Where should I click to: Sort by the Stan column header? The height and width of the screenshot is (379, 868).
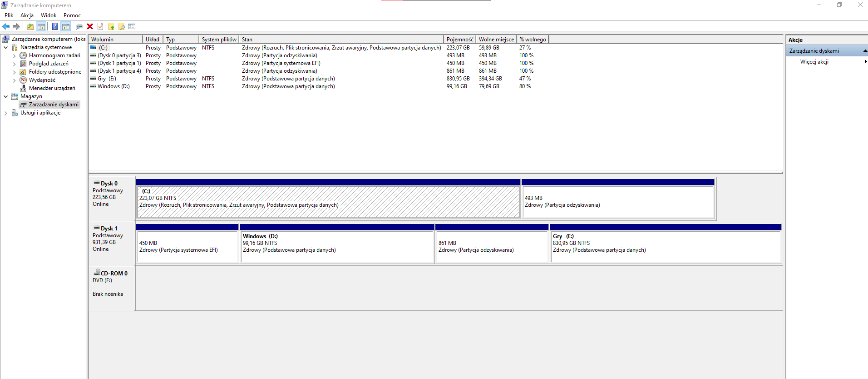(x=341, y=40)
